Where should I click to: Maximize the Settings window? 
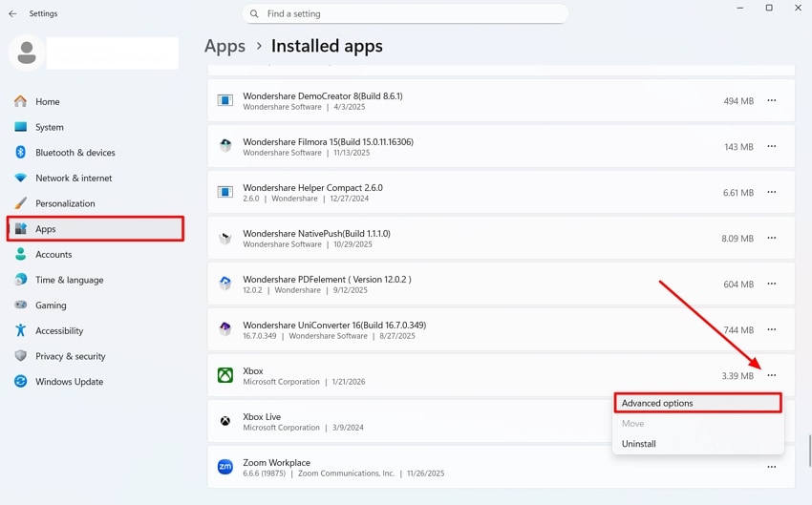[x=769, y=8]
